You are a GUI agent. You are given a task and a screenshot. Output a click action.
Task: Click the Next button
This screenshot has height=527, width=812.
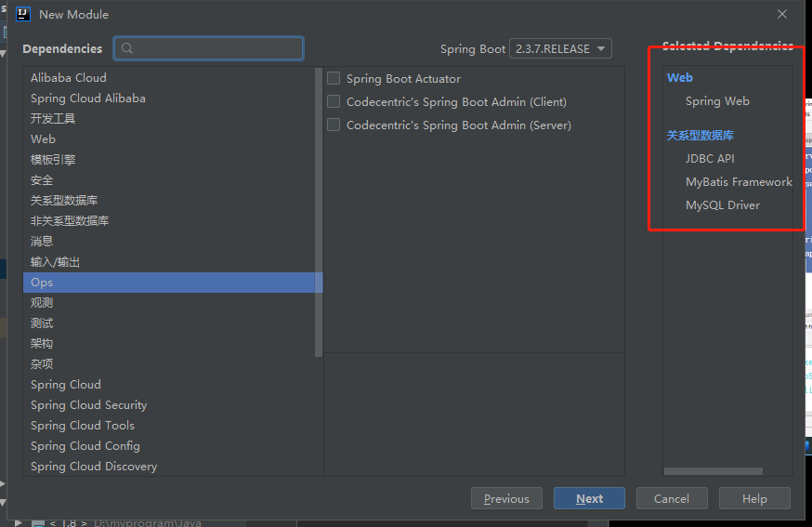pos(589,498)
